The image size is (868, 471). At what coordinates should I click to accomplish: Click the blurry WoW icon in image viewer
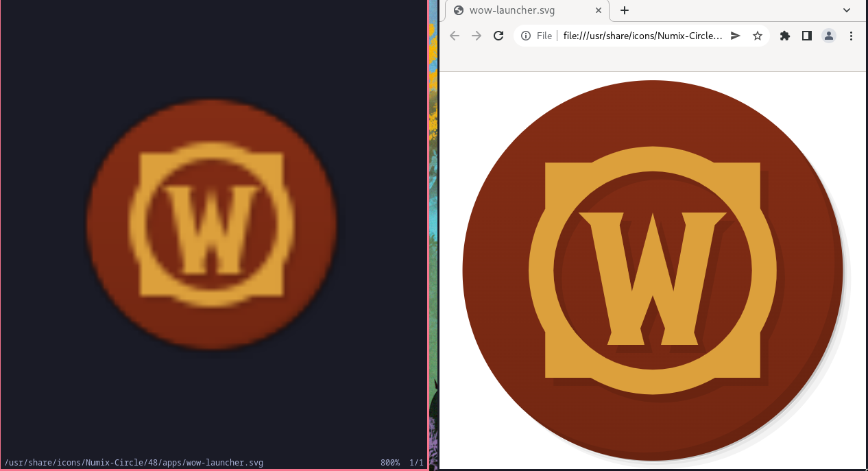tap(211, 224)
